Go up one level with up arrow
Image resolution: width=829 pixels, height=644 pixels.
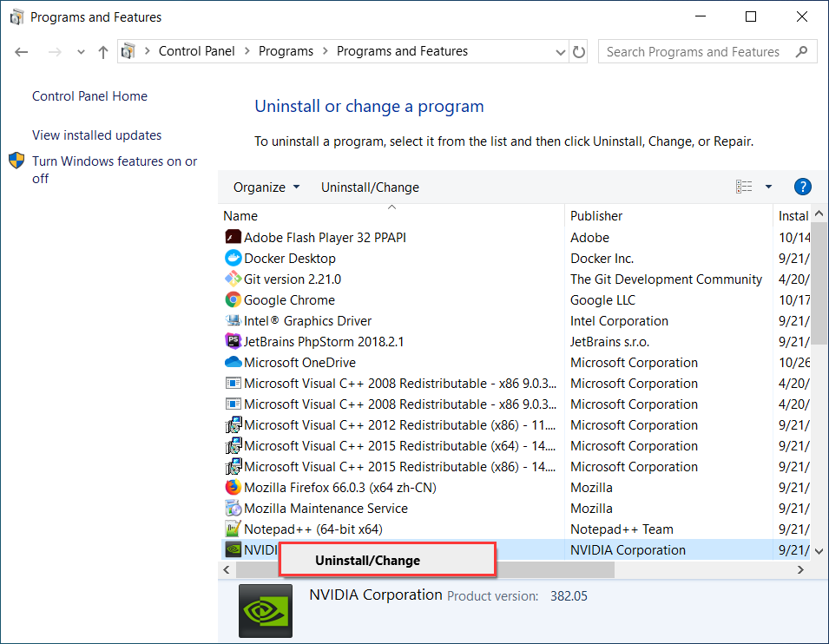coord(103,52)
